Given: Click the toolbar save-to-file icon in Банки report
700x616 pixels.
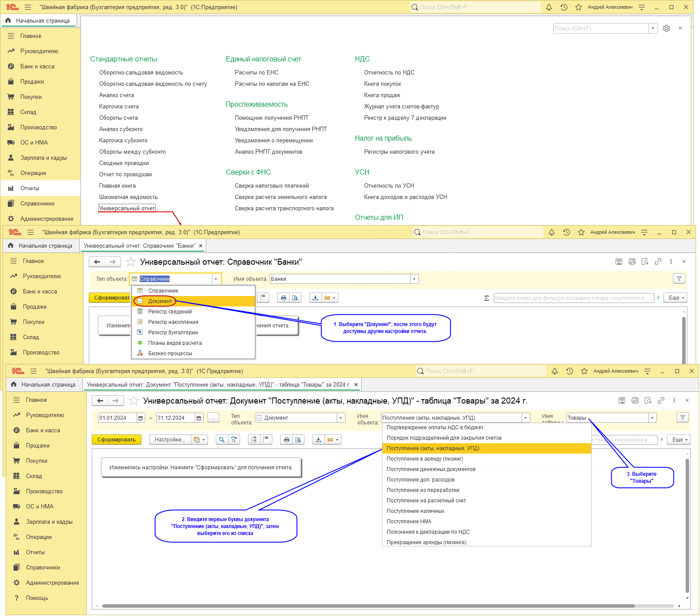Looking at the screenshot, I should tap(315, 298).
